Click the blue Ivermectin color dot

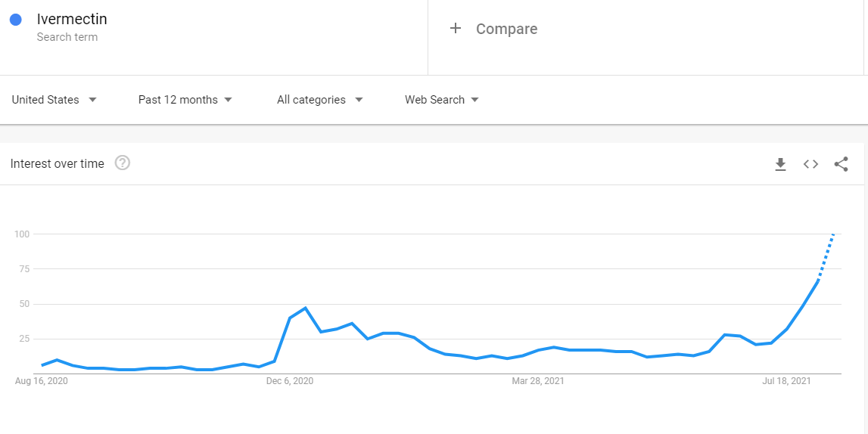[15, 20]
